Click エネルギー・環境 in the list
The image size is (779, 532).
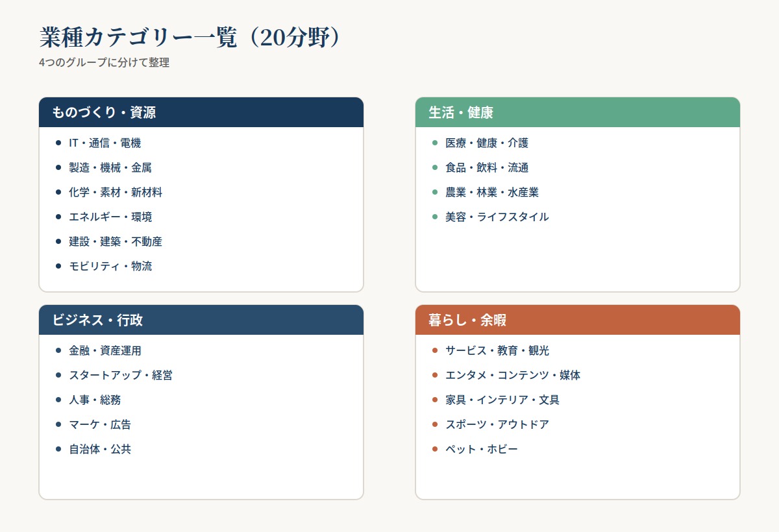tap(110, 217)
